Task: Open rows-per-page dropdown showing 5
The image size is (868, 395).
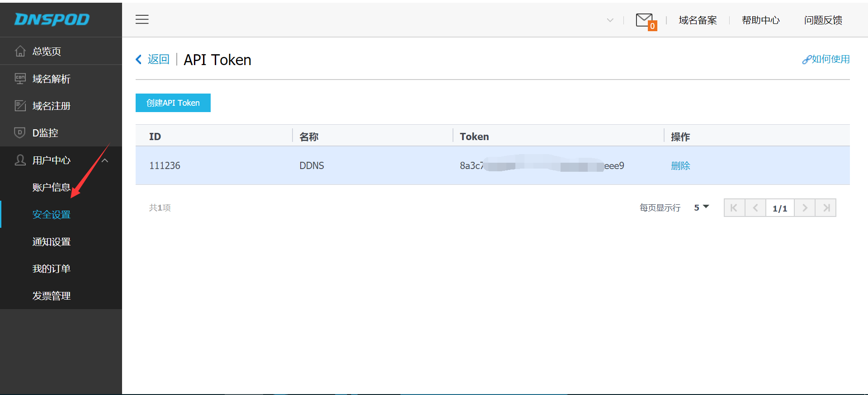Action: [x=702, y=207]
